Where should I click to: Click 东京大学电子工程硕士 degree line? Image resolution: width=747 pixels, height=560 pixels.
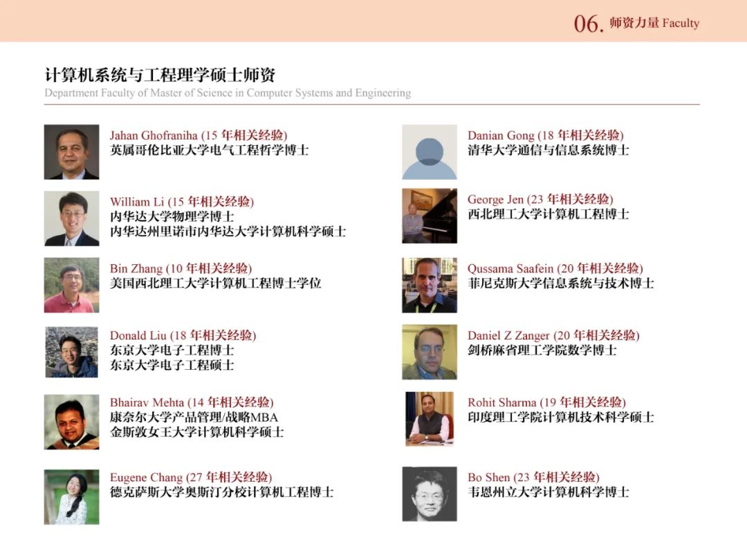pyautogui.click(x=172, y=365)
